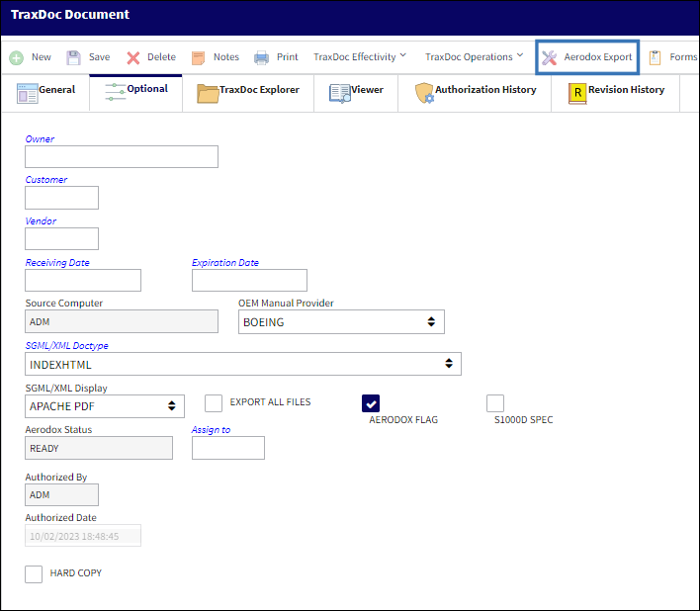The image size is (700, 611).
Task: Click the Delete button label
Action: [161, 57]
